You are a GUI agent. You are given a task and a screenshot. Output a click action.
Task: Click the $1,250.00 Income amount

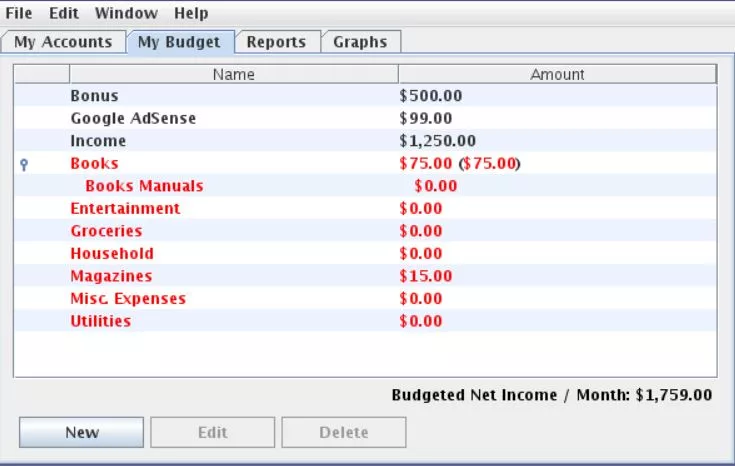click(x=437, y=141)
